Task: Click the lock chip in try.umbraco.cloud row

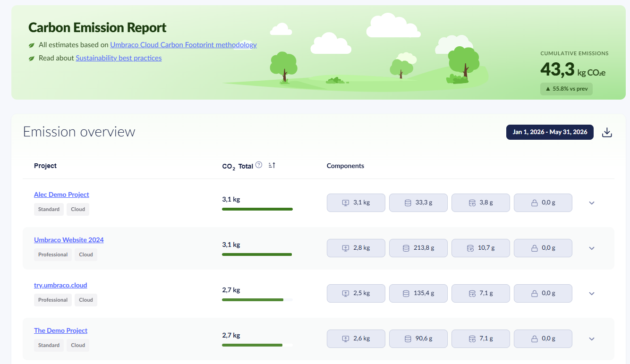Action: tap(543, 293)
